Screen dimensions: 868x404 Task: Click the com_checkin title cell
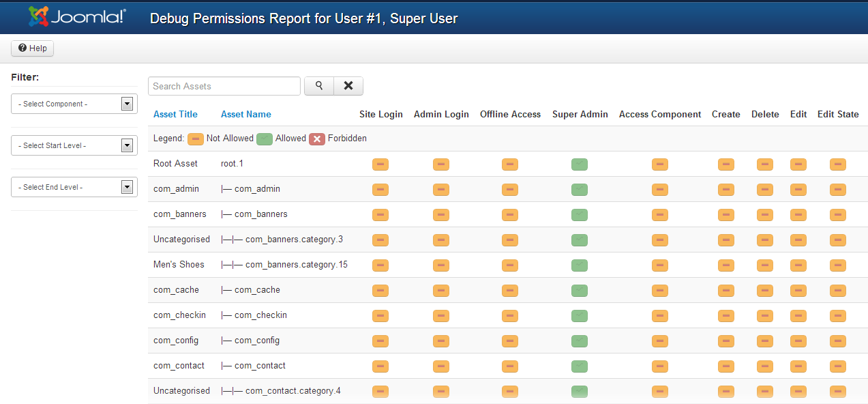click(x=179, y=315)
